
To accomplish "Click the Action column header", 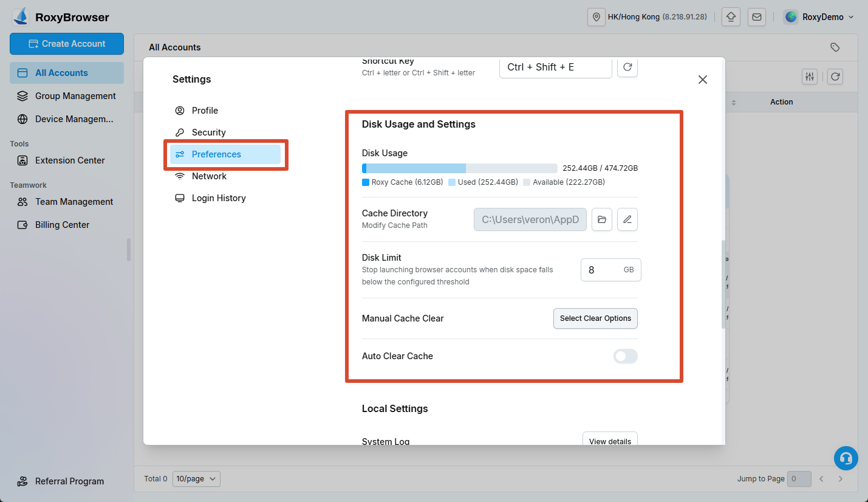I will [782, 102].
